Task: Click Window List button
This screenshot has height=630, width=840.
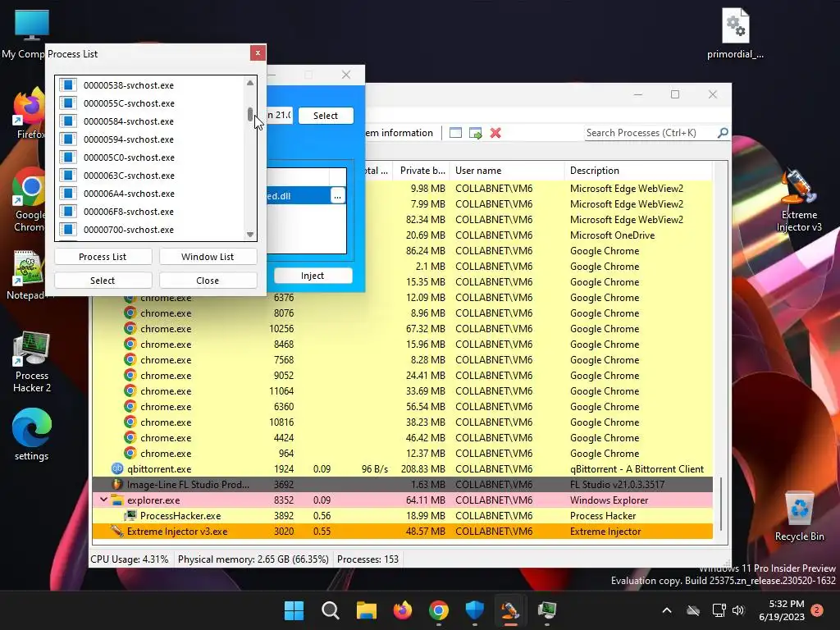Action: click(208, 257)
